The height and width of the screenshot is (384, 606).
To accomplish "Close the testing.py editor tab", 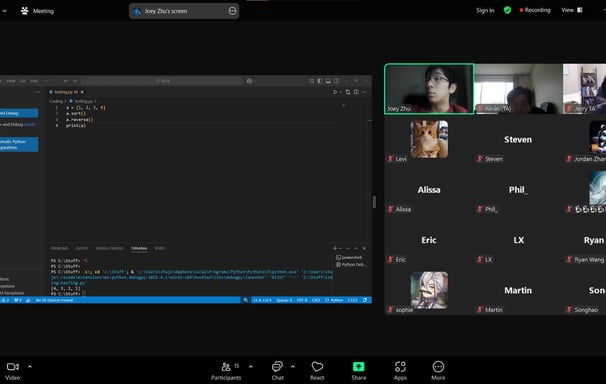I will [x=82, y=92].
